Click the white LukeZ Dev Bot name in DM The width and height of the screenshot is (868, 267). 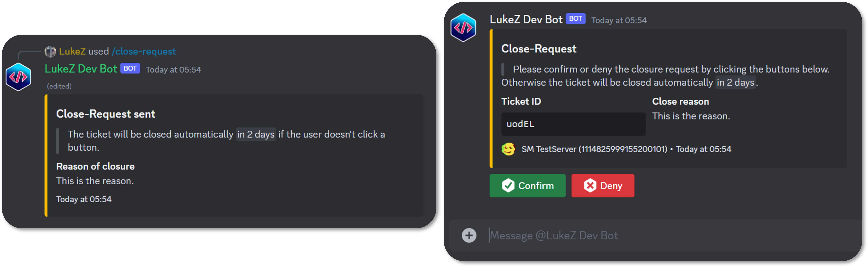[526, 20]
